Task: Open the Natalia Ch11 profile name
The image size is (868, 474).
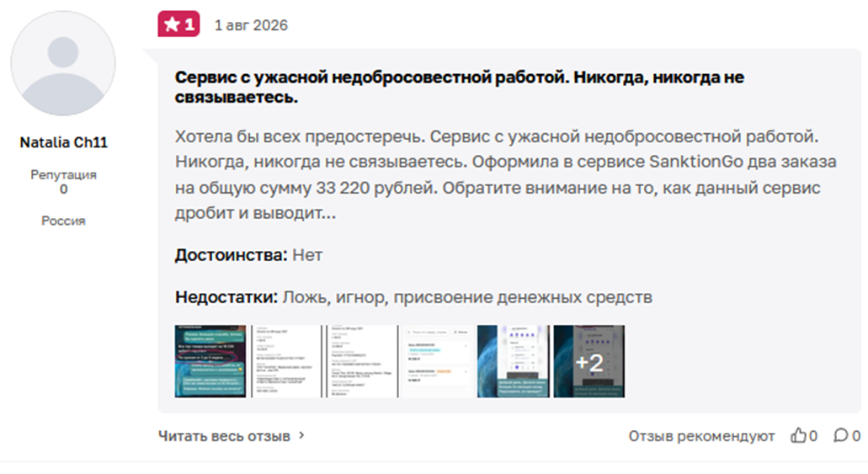Action: click(x=64, y=143)
